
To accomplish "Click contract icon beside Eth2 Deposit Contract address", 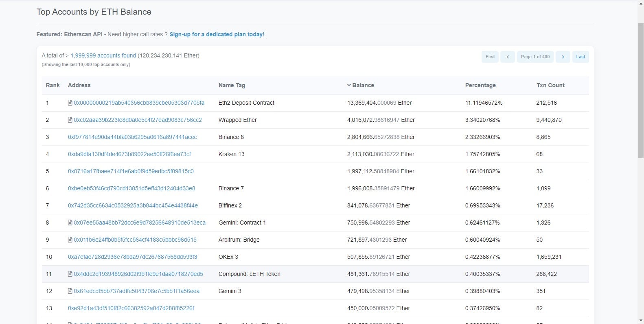I will pos(70,103).
